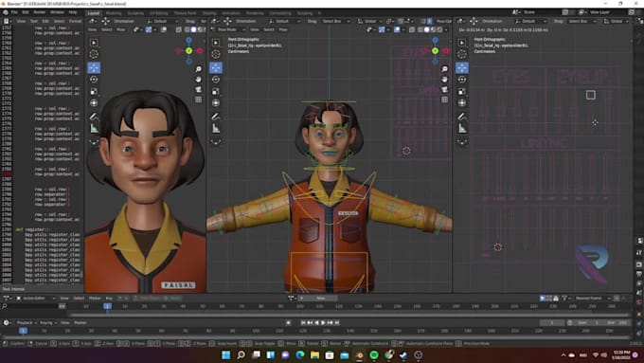Play the animation forward
Viewport: 644px width, 363px height.
coord(323,322)
